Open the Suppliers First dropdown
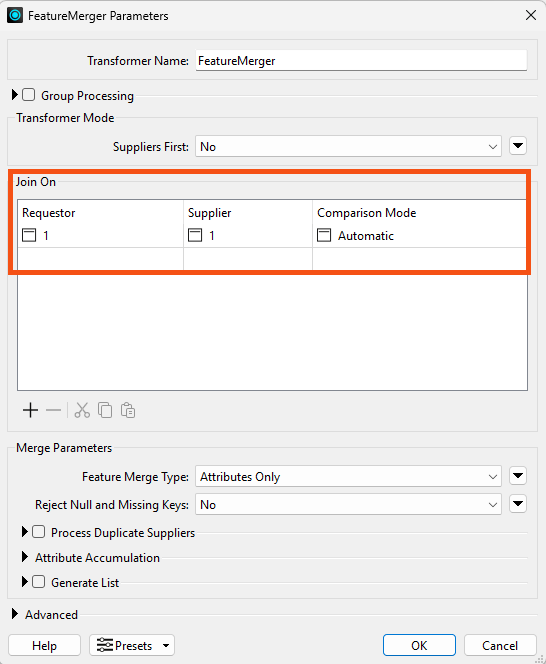The image size is (546, 664). click(x=348, y=147)
